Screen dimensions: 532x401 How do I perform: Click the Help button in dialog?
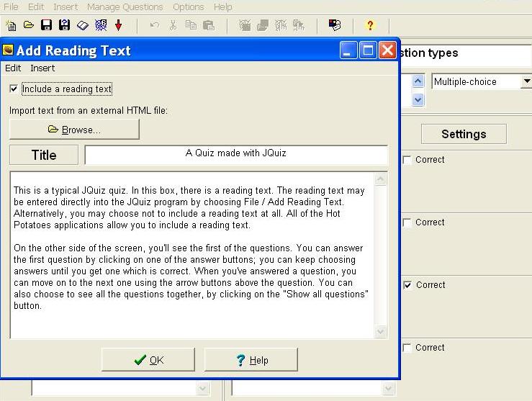pos(251,360)
